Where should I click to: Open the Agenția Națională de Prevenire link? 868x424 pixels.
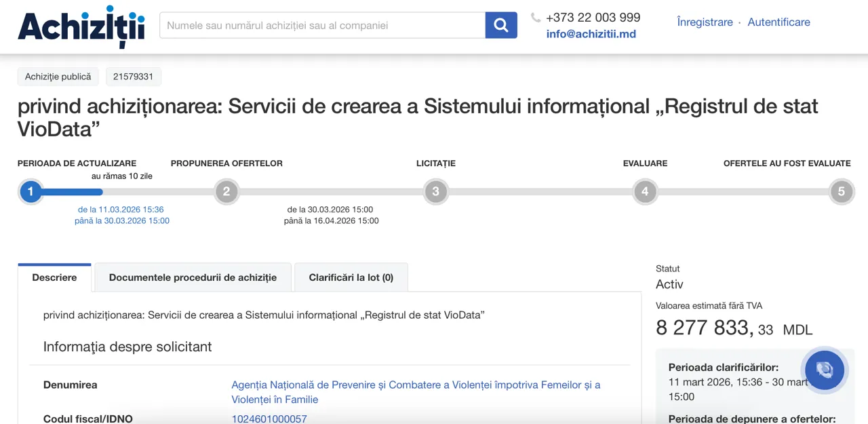[415, 385]
